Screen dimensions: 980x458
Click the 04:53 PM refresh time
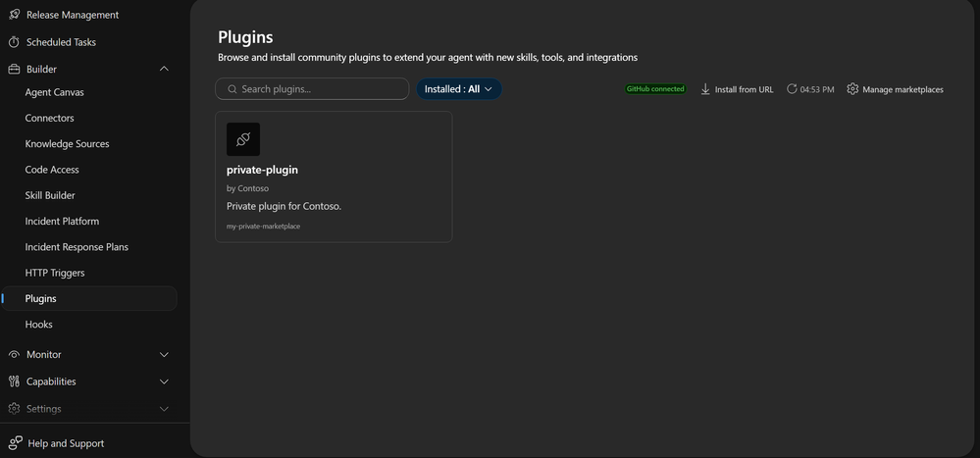click(817, 89)
